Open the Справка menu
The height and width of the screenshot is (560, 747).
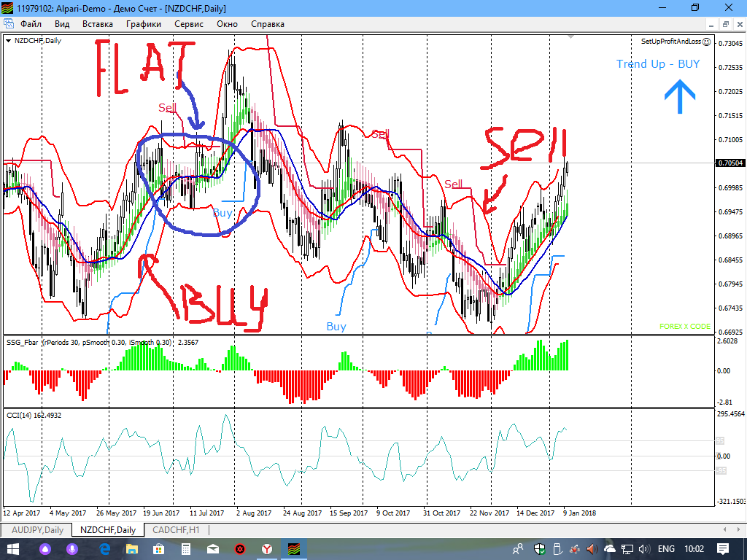point(268,24)
